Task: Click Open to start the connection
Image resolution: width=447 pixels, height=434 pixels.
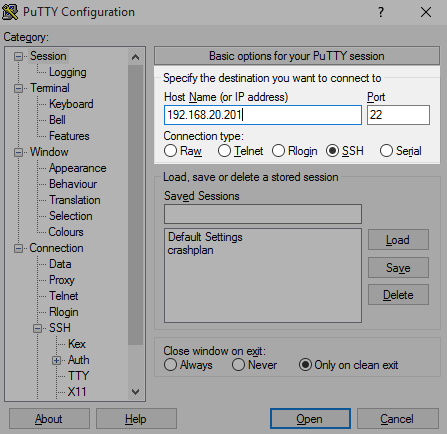Action: [x=310, y=419]
